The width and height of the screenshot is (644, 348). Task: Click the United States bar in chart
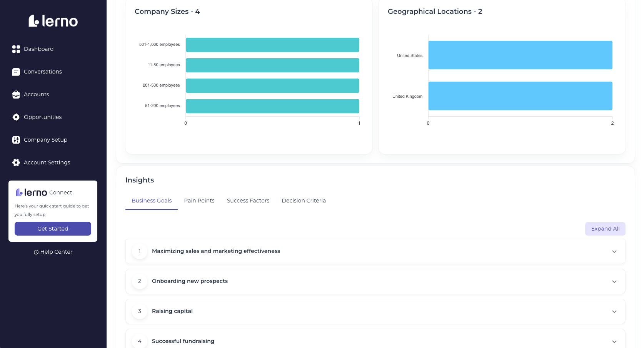tap(520, 55)
